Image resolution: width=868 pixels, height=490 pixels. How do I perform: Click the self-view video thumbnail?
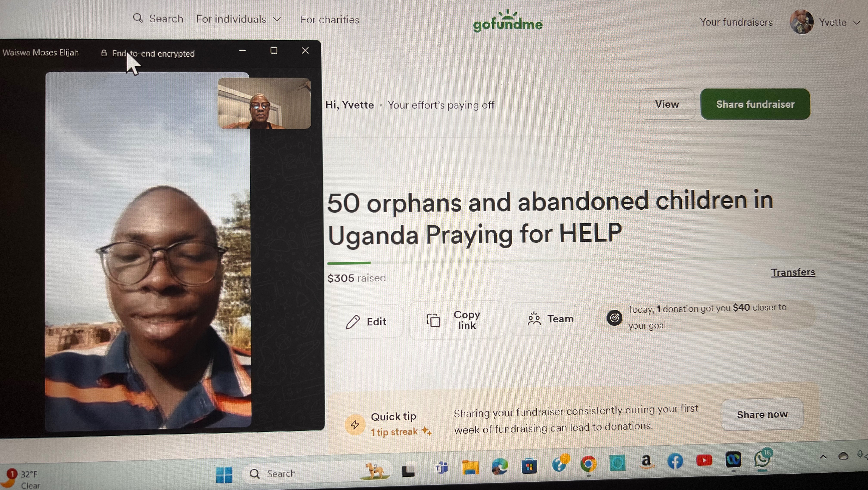264,103
